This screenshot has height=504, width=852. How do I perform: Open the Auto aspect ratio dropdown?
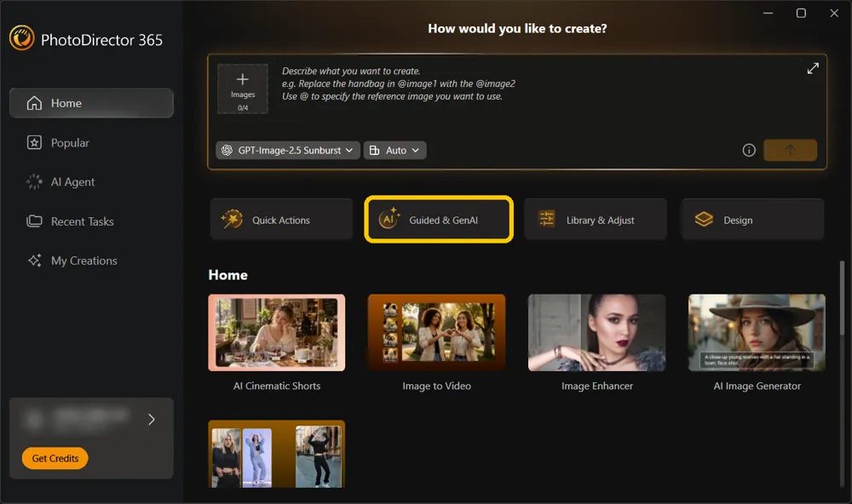click(395, 151)
